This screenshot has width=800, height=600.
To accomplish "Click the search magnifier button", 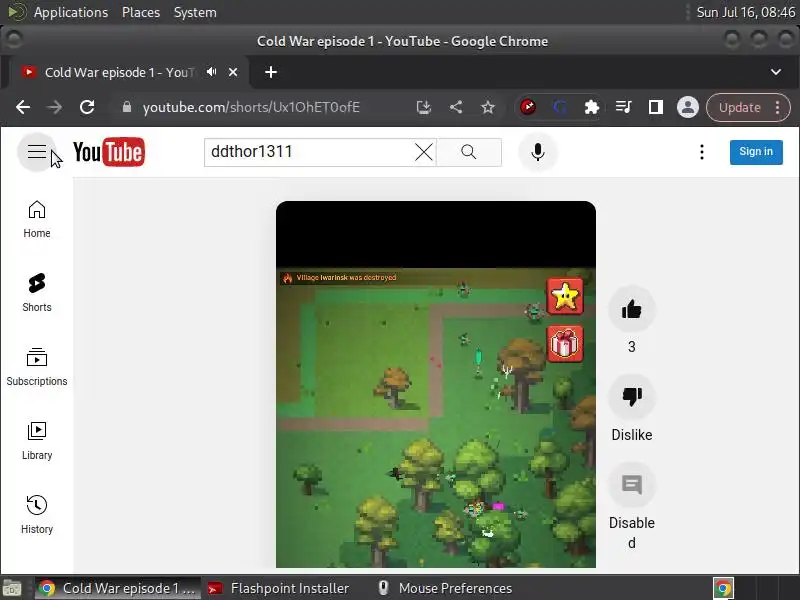I will (x=469, y=152).
